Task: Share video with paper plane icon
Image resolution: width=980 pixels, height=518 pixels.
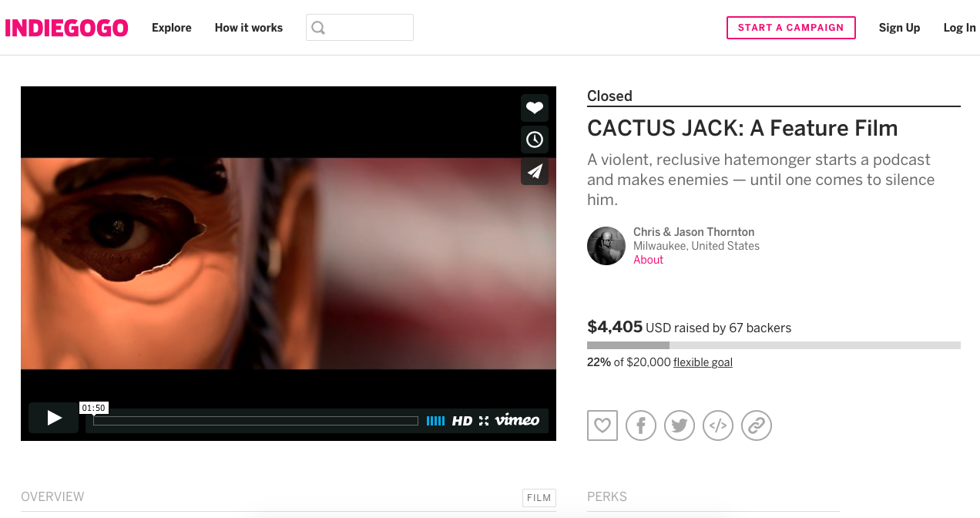Action: [535, 171]
